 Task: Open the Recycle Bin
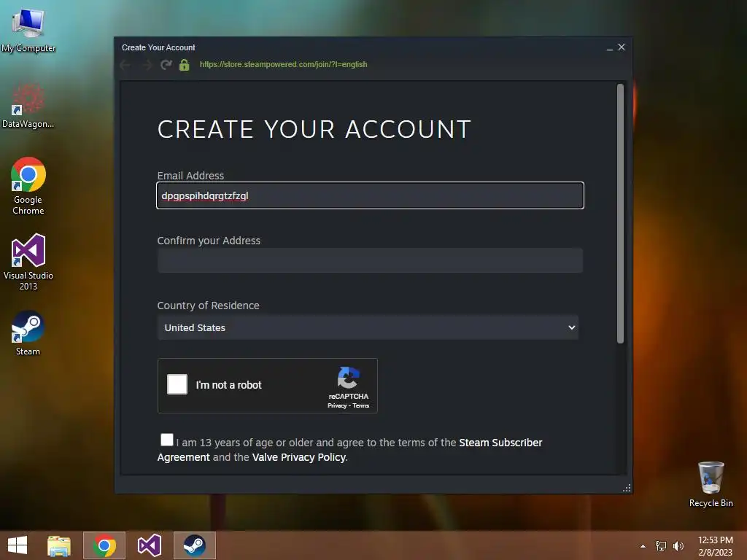pyautogui.click(x=711, y=484)
